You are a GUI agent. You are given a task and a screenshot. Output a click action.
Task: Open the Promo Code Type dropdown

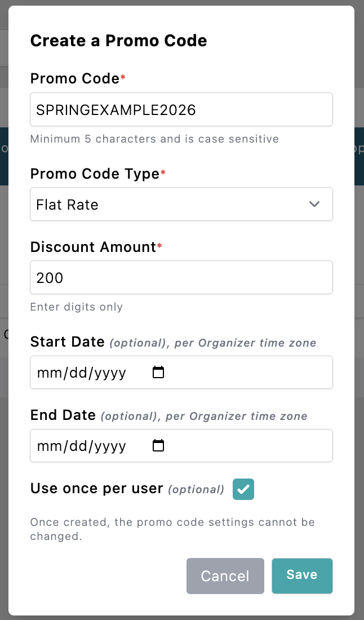click(x=181, y=204)
